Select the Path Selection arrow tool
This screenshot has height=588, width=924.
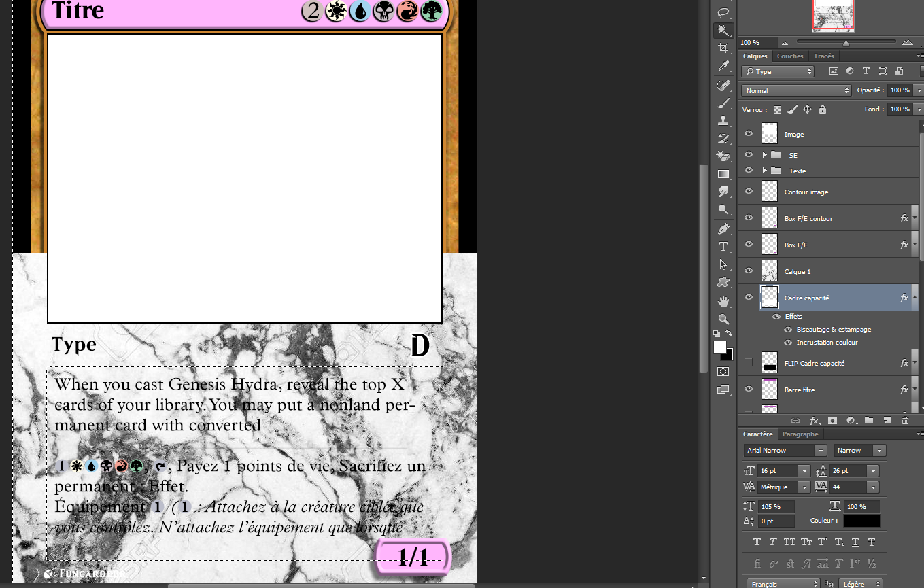723,264
